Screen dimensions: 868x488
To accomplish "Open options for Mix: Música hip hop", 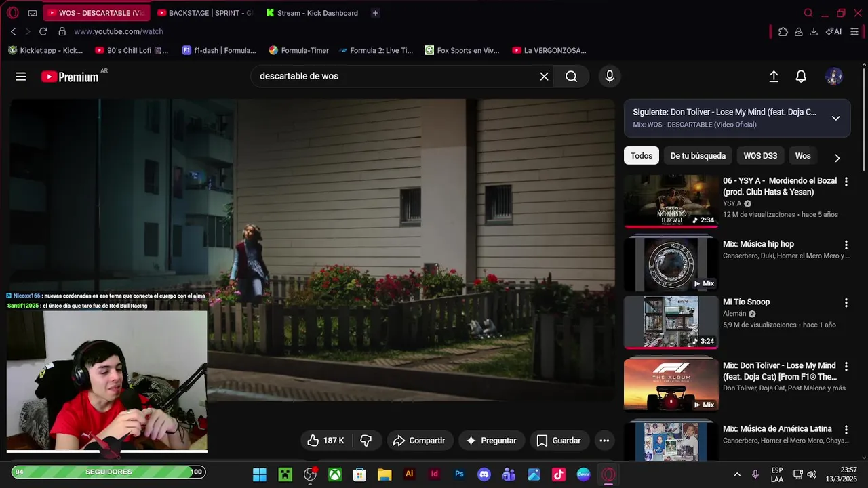I will [x=846, y=245].
